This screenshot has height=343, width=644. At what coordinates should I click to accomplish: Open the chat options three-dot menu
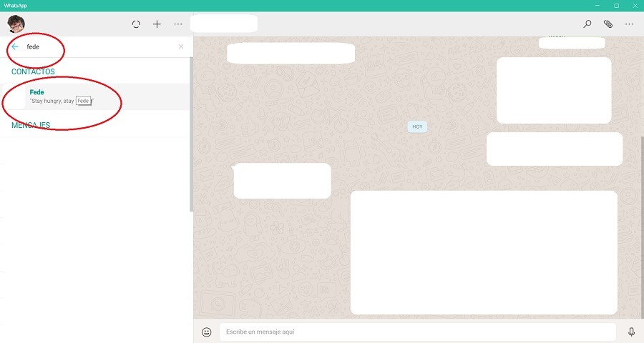[x=629, y=24]
